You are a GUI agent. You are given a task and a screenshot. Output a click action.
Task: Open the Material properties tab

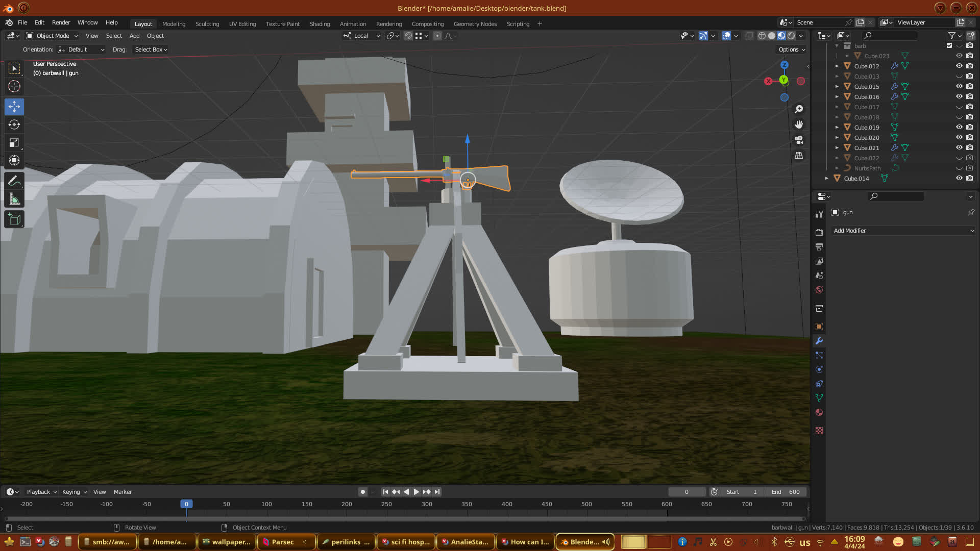pyautogui.click(x=819, y=412)
